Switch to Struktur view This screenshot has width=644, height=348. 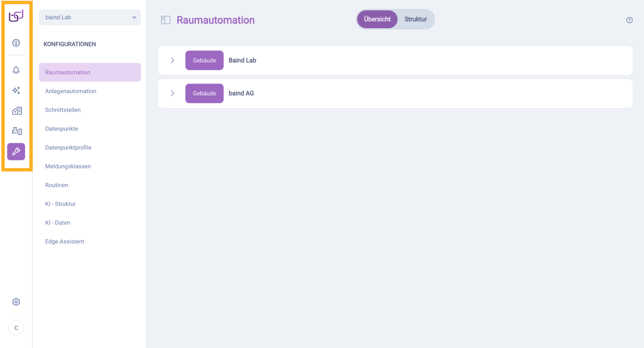pos(416,19)
